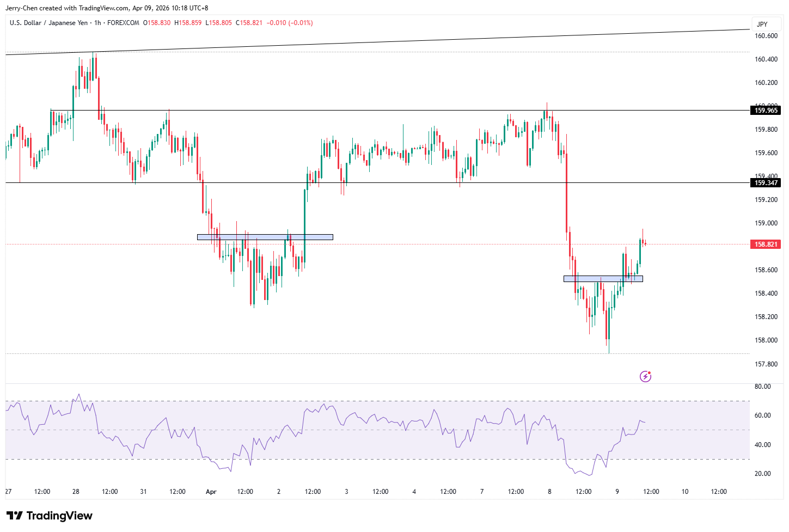This screenshot has height=532, width=789.
Task: Click the FOREXCOM source label in header
Action: [123, 23]
